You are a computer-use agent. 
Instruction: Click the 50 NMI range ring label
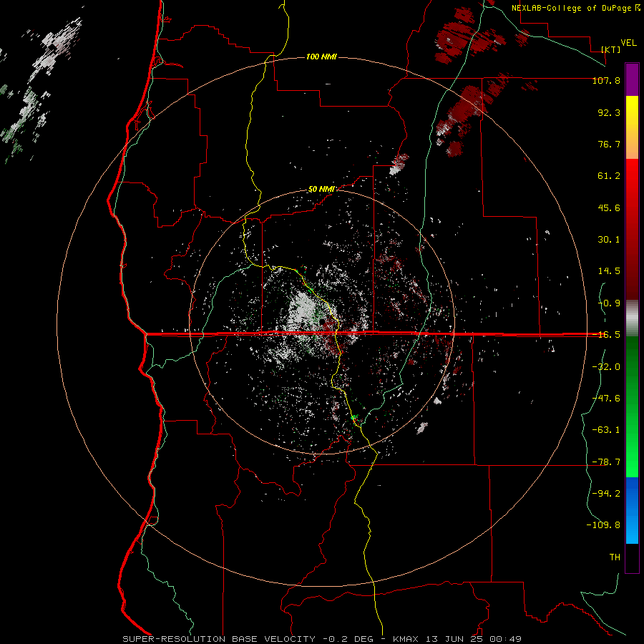[321, 190]
